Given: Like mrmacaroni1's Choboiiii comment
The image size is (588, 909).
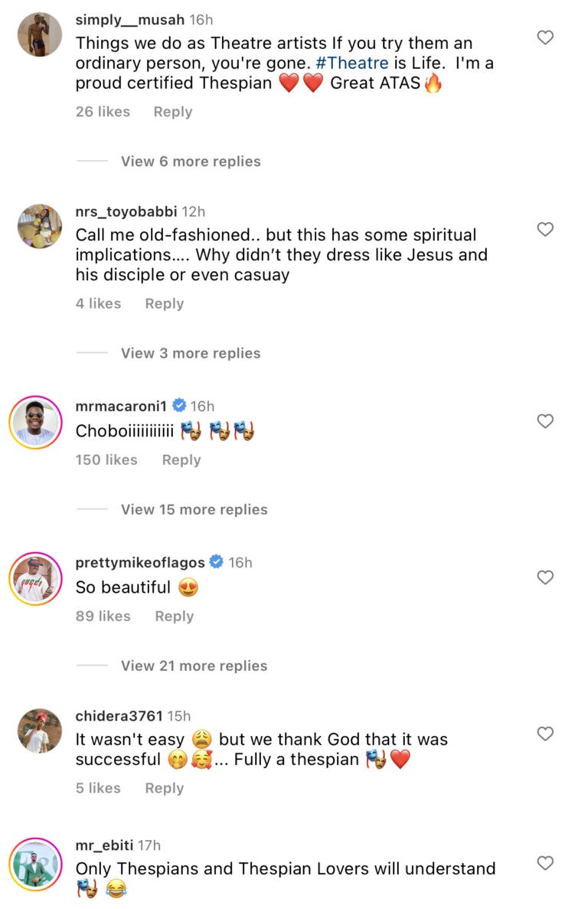Looking at the screenshot, I should coord(545,421).
